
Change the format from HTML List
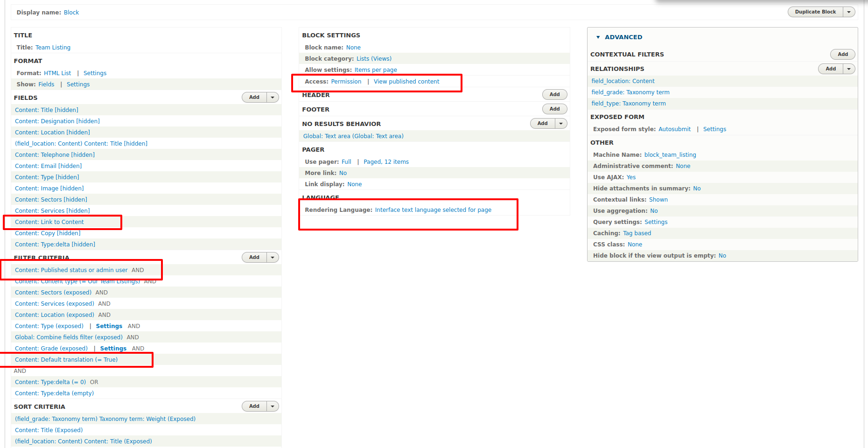click(x=57, y=73)
